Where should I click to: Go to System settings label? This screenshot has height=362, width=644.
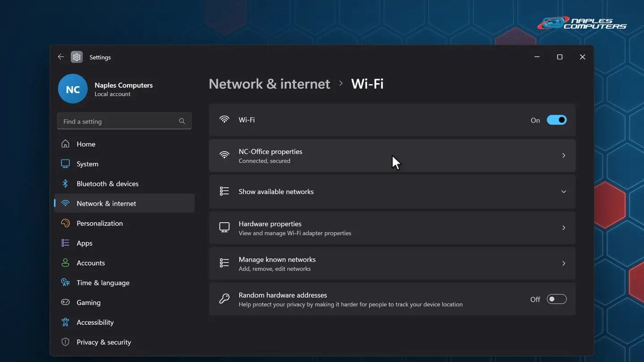click(x=87, y=164)
